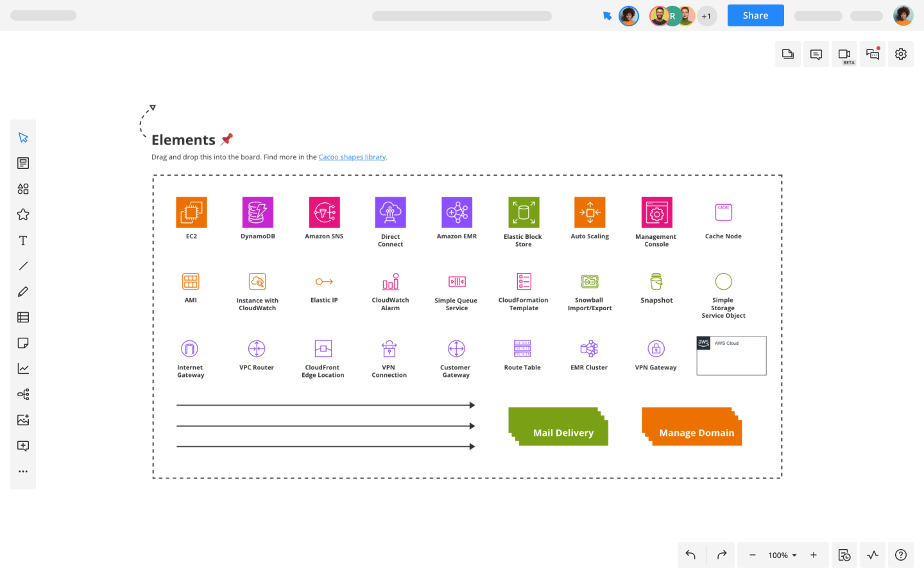Insert an image from the sidebar
924x578 pixels.
coord(23,420)
